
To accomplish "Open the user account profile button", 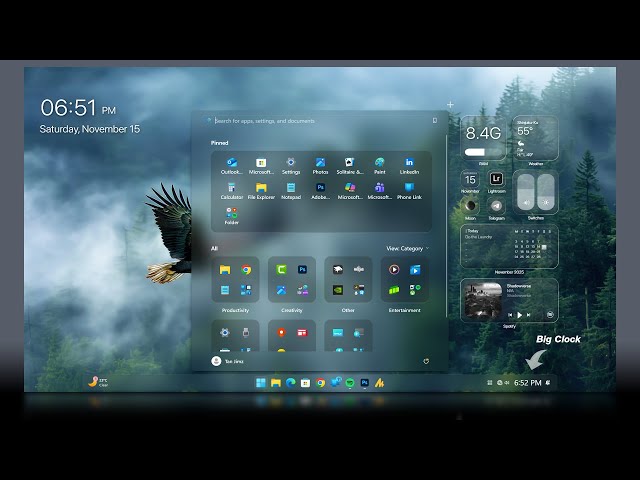I will 227,361.
